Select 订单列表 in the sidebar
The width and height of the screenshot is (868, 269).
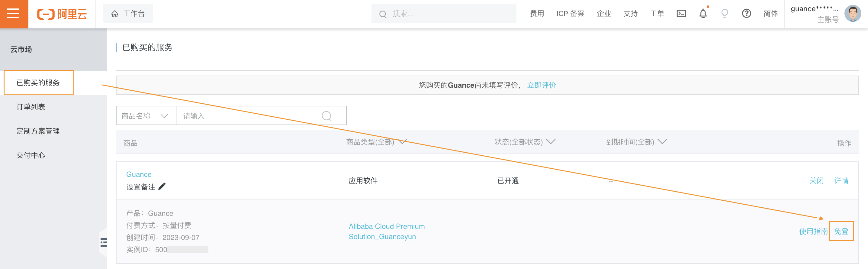(31, 107)
